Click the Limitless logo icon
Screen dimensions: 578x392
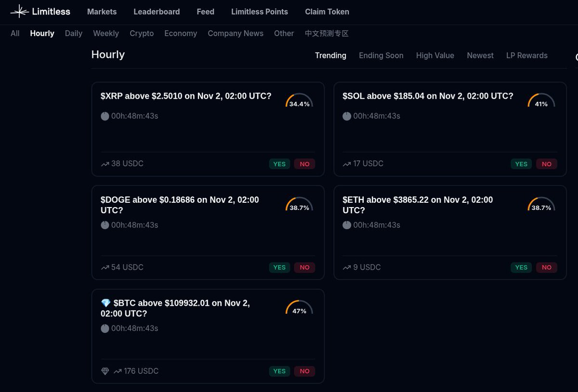19,11
